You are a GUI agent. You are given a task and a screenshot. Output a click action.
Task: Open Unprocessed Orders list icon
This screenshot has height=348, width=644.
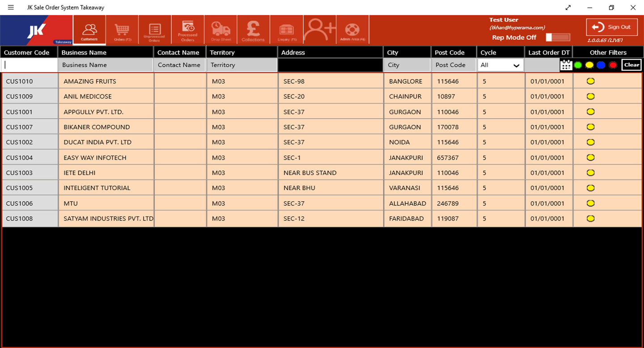(155, 30)
